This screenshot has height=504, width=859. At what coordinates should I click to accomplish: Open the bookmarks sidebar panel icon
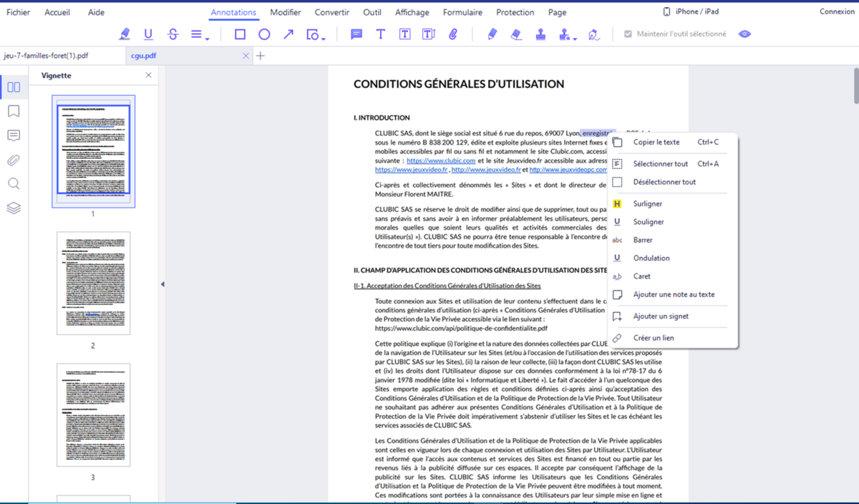coord(14,111)
